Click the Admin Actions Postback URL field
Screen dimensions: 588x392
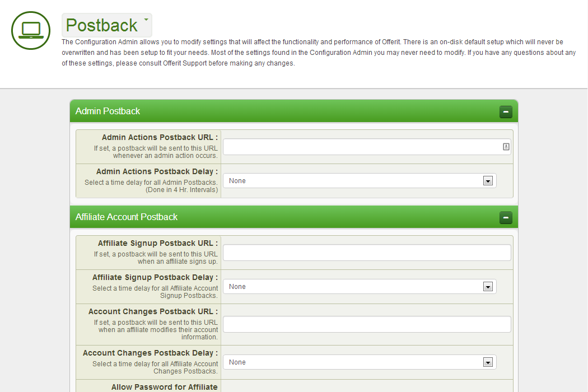[361, 147]
